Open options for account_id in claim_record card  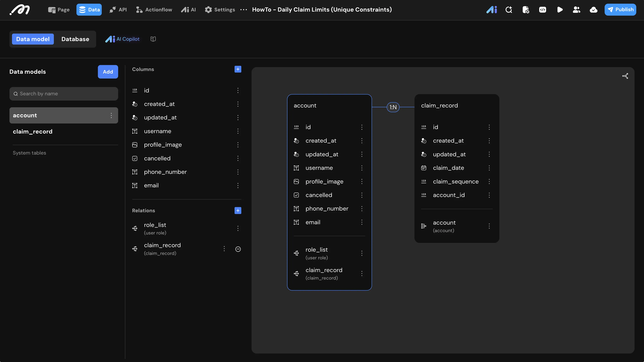click(489, 195)
